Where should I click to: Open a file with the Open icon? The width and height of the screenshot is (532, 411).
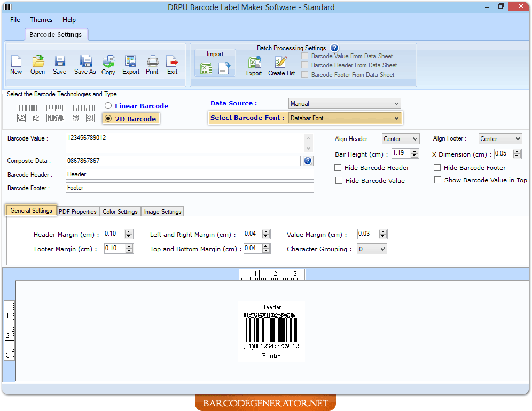(37, 64)
